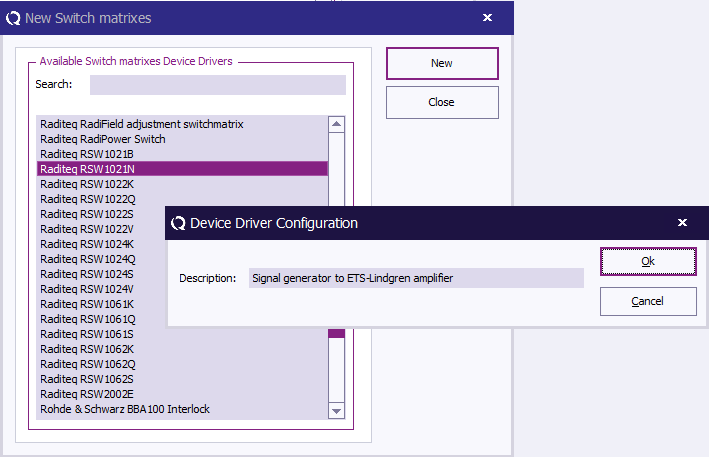Click the New button
This screenshot has width=709, height=457.
(441, 63)
